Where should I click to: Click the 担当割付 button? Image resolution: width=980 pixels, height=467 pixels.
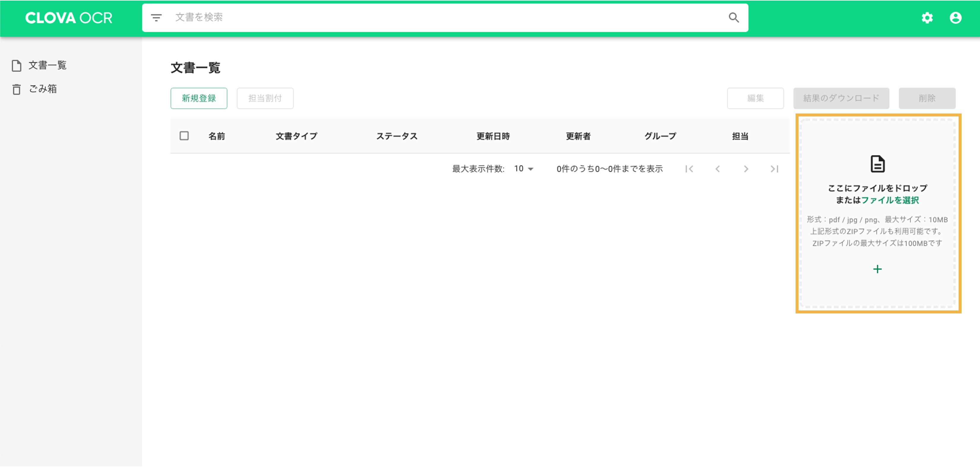coord(265,99)
